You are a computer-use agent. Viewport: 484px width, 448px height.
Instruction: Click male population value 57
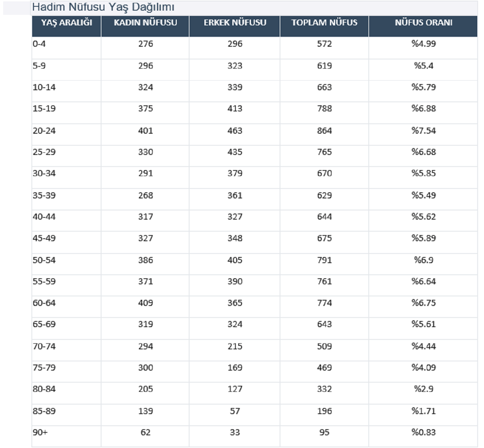[x=235, y=411]
